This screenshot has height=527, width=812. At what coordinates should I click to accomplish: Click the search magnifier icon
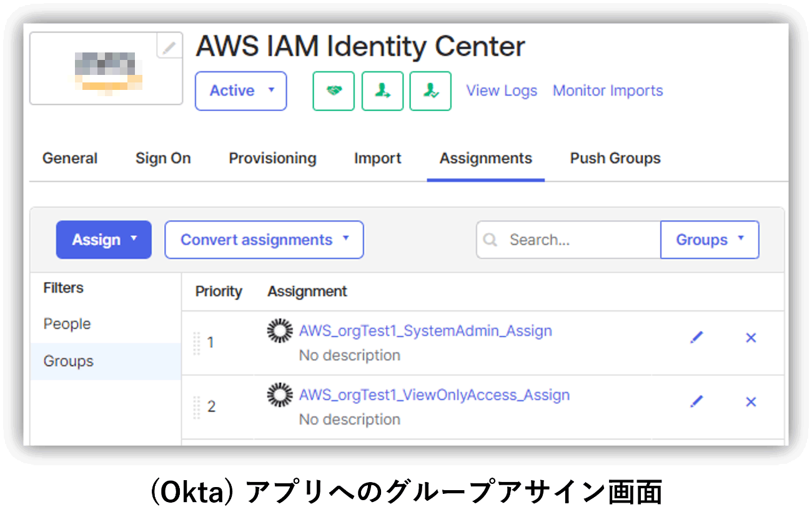(x=490, y=240)
